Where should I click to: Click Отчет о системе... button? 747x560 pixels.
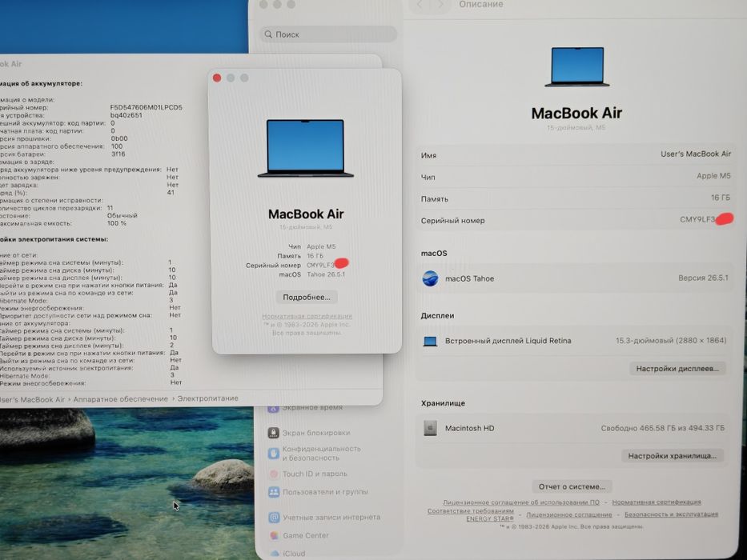(x=572, y=486)
